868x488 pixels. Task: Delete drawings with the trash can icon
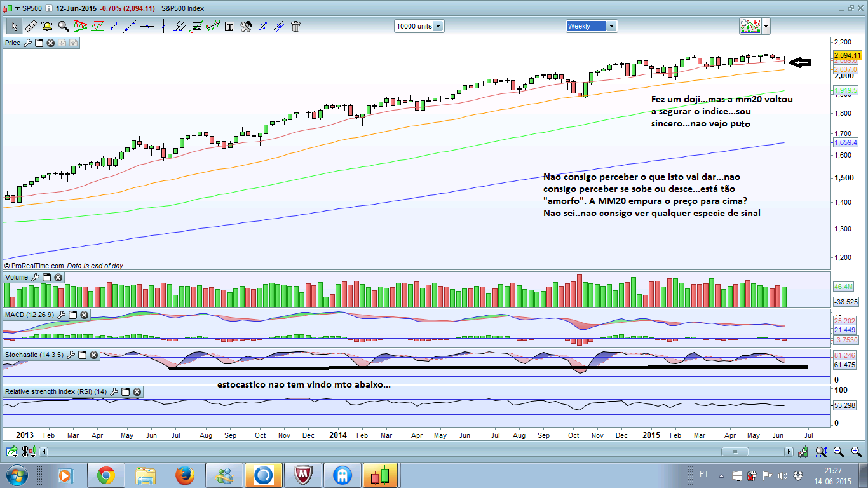[x=295, y=26]
